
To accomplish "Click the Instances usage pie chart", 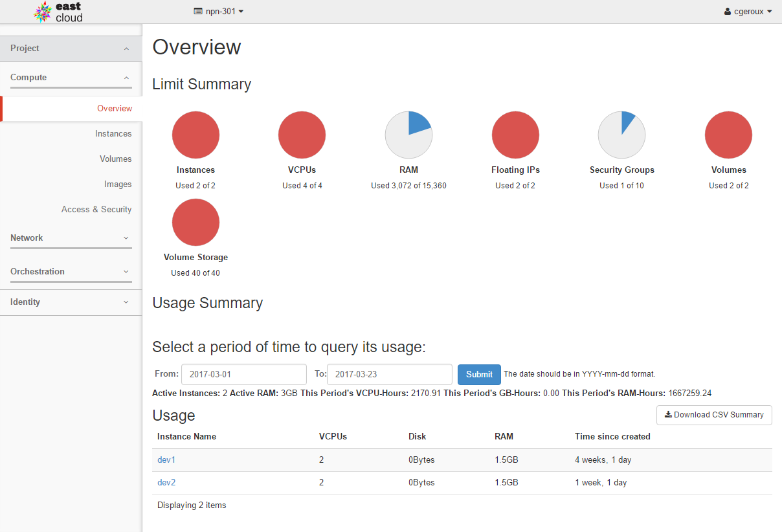I will pyautogui.click(x=195, y=135).
